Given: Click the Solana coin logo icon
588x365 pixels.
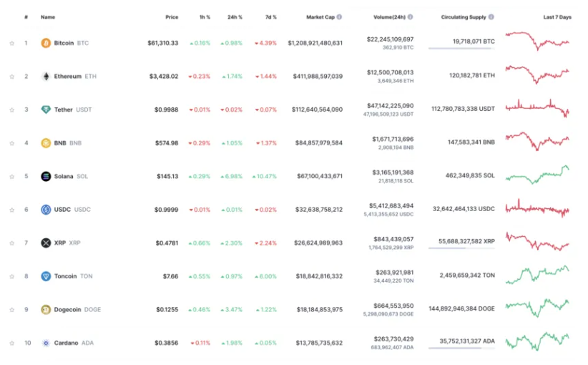Looking at the screenshot, I should click(46, 176).
